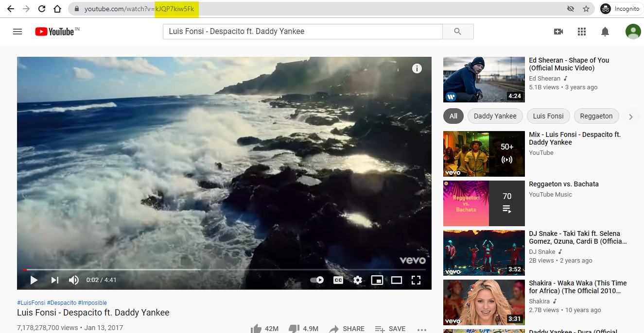
Task: Click the #Despacito hashtag link
Action: pyautogui.click(x=61, y=303)
